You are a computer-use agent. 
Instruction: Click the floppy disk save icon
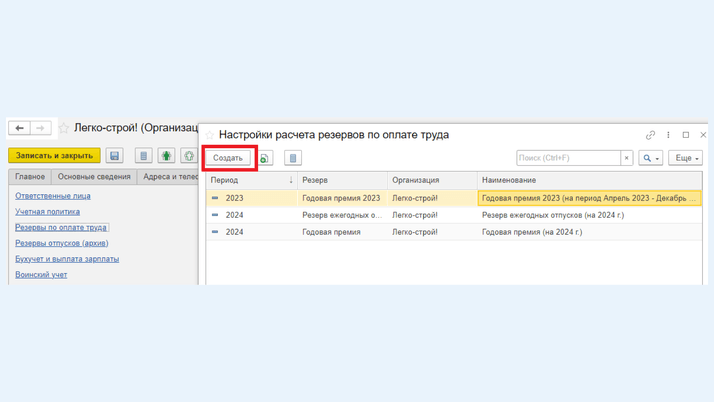coord(114,156)
